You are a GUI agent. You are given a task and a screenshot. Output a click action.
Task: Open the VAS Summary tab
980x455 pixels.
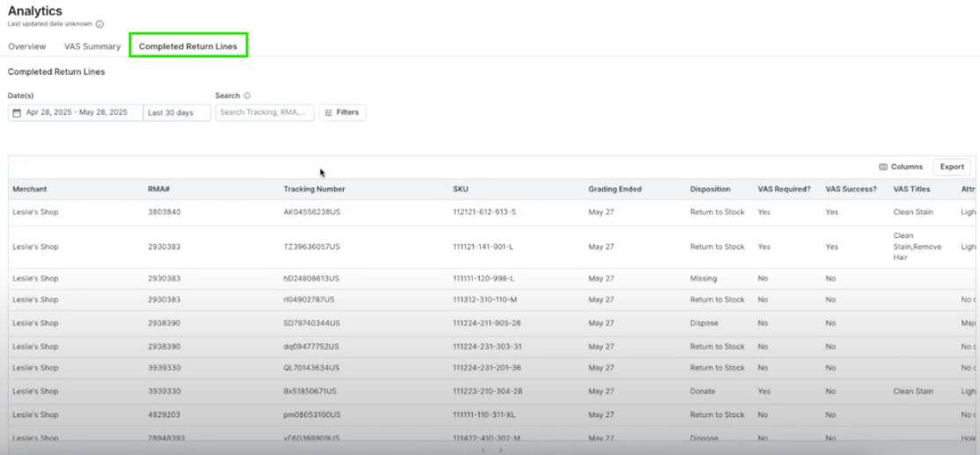[92, 47]
